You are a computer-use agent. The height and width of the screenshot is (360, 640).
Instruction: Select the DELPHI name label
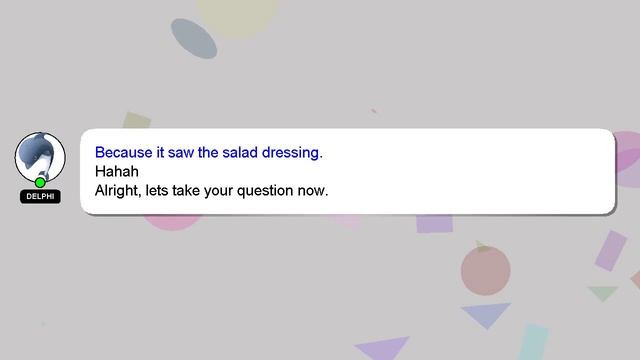point(40,196)
